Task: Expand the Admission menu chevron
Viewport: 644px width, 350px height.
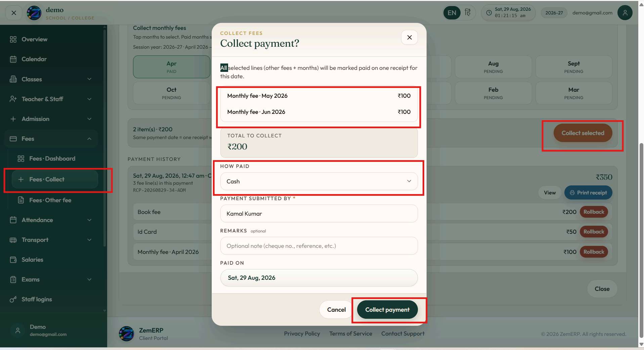Action: click(89, 119)
